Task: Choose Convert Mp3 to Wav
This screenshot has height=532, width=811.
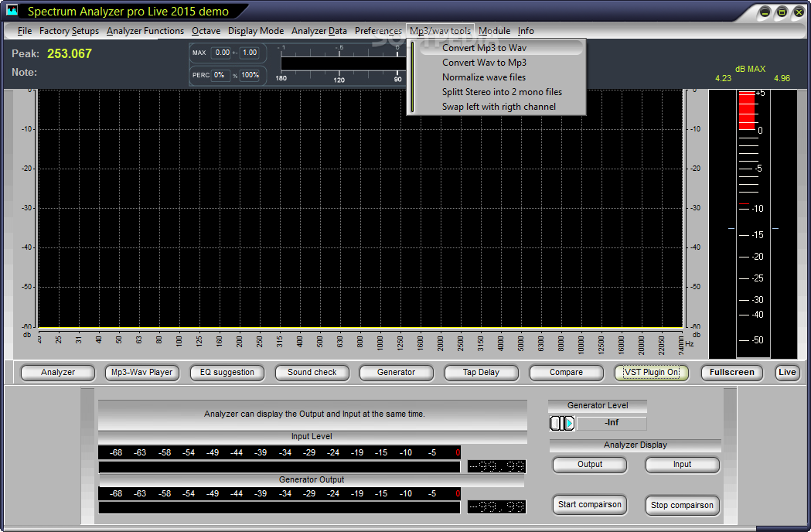Action: pyautogui.click(x=501, y=48)
